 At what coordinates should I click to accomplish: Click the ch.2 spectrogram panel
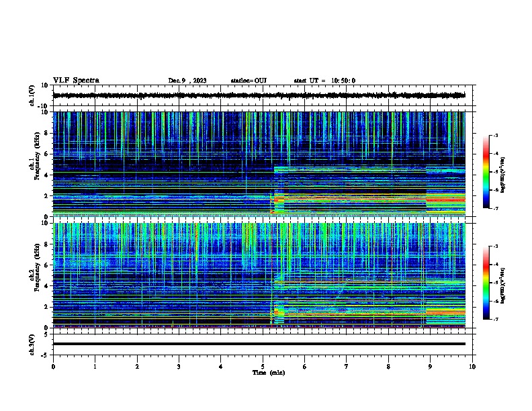coord(259,275)
